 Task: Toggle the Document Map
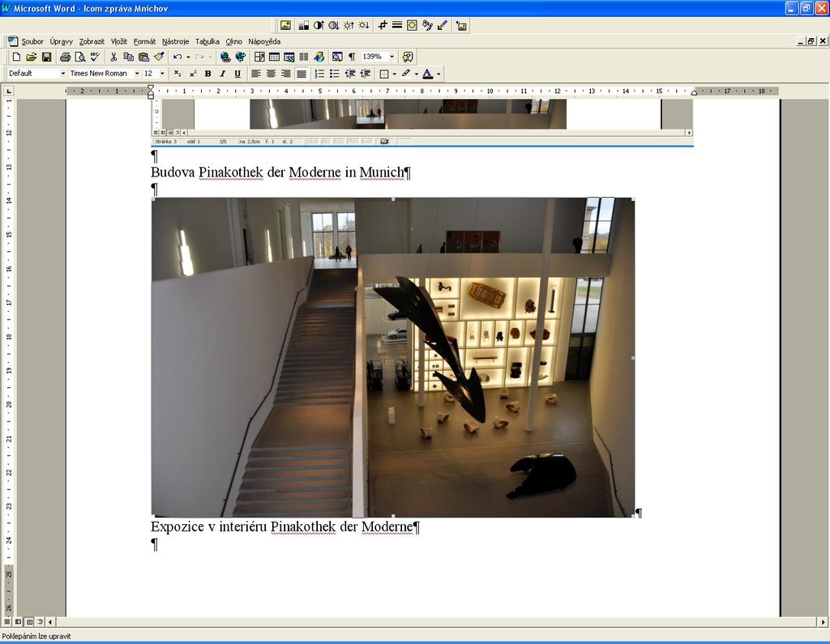point(337,57)
